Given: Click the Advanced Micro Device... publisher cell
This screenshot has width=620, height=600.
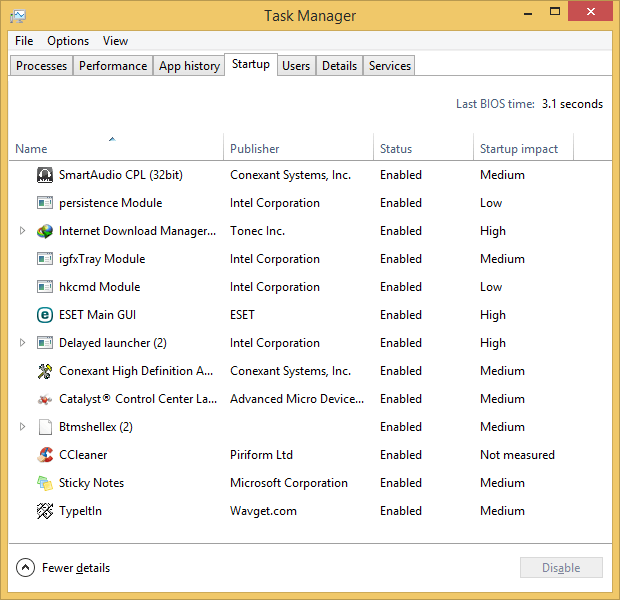Looking at the screenshot, I should pos(297,399).
